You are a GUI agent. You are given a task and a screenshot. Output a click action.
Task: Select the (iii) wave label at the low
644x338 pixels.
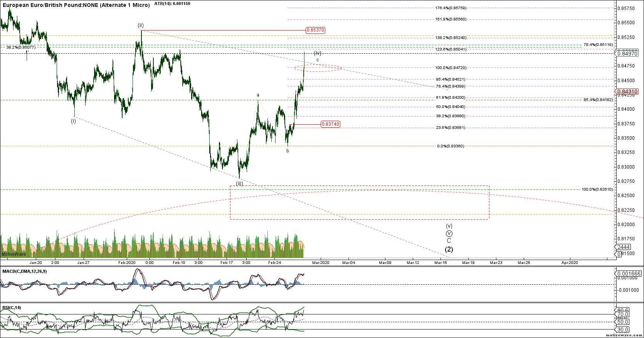coord(240,184)
